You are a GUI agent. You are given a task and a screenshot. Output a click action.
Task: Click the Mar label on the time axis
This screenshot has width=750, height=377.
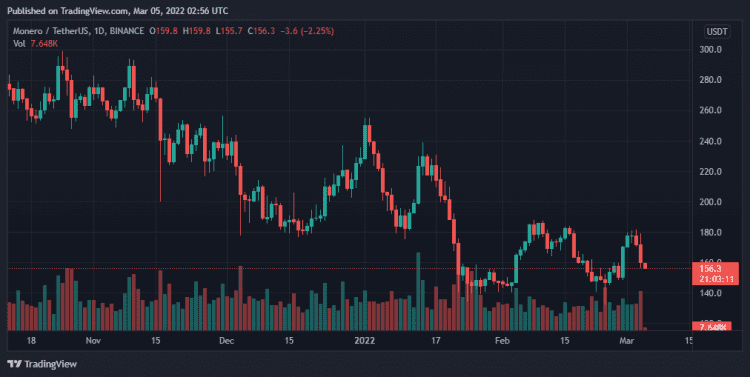(627, 341)
